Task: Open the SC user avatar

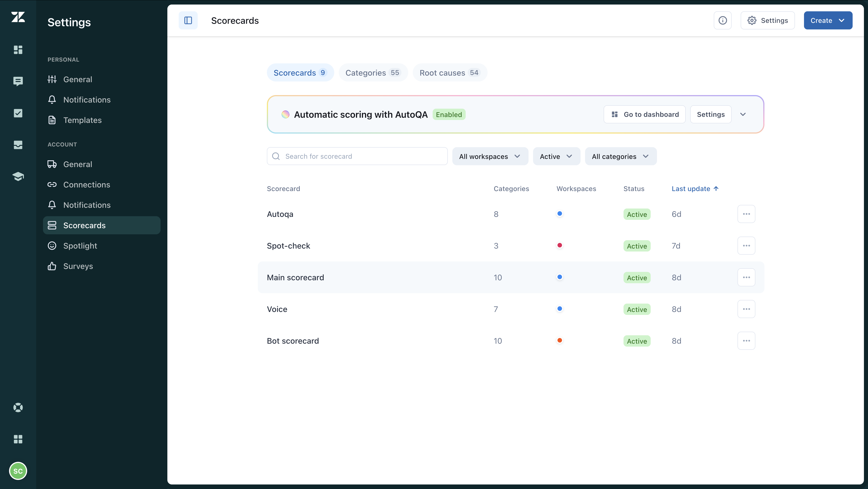Action: (x=18, y=471)
